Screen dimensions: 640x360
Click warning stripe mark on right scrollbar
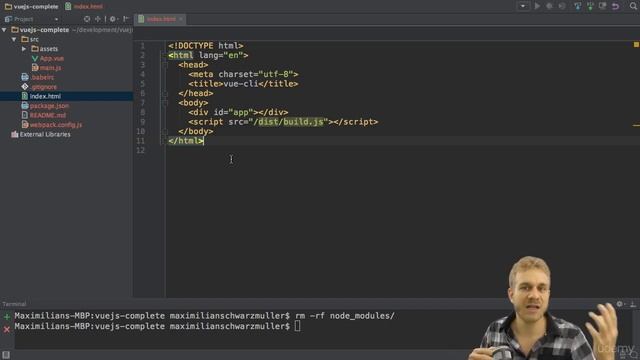[x=636, y=125]
